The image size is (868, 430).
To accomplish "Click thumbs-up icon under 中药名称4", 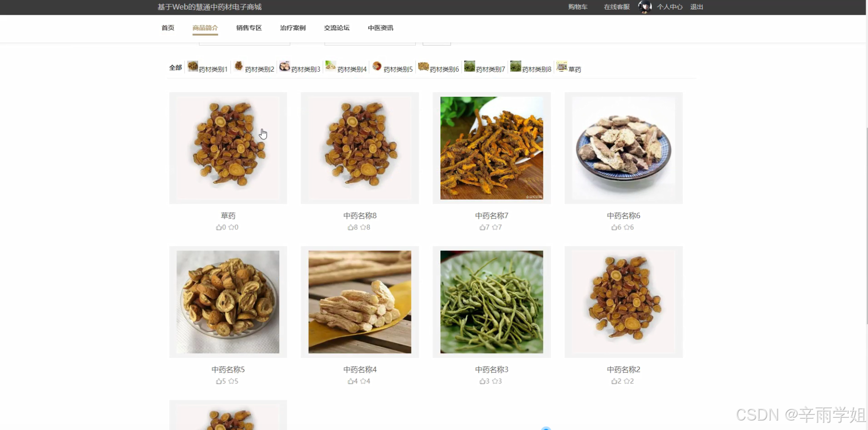I will 350,381.
